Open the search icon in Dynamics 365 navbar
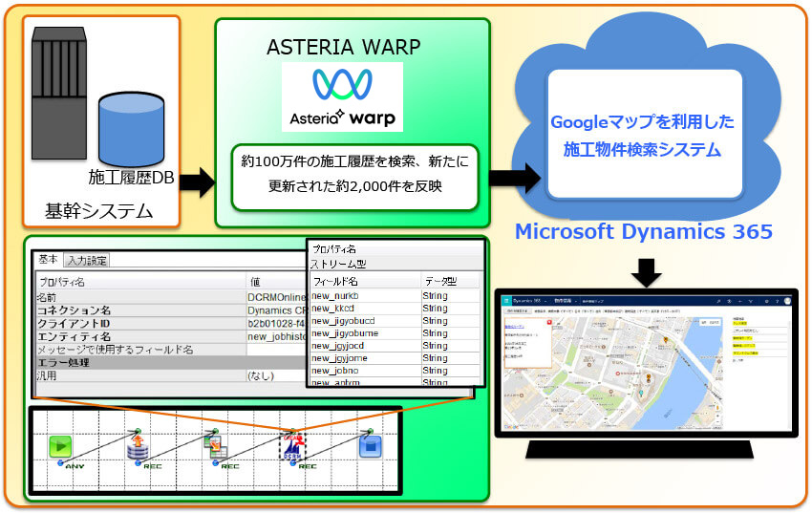The height and width of the screenshot is (513, 812). point(718,301)
